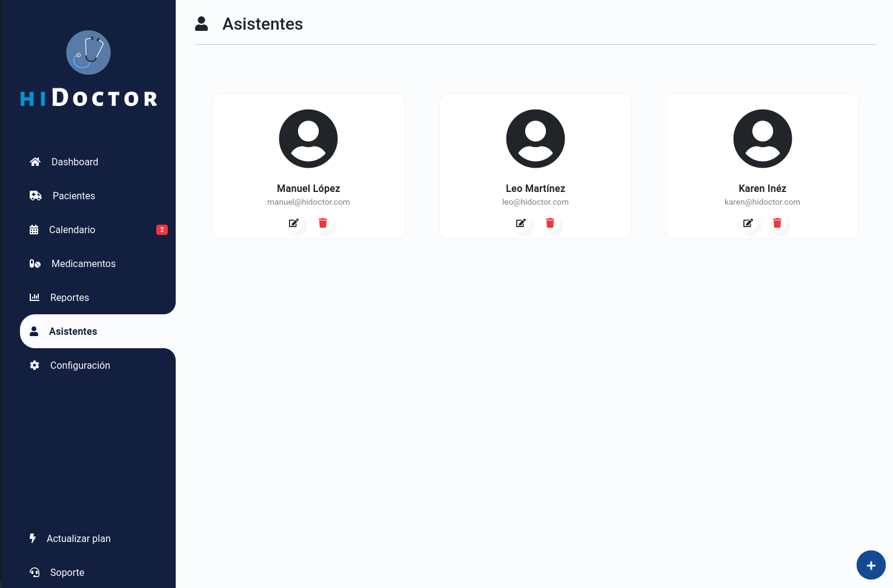Open the Reportes page
This screenshot has width=893, height=588.
[x=69, y=297]
